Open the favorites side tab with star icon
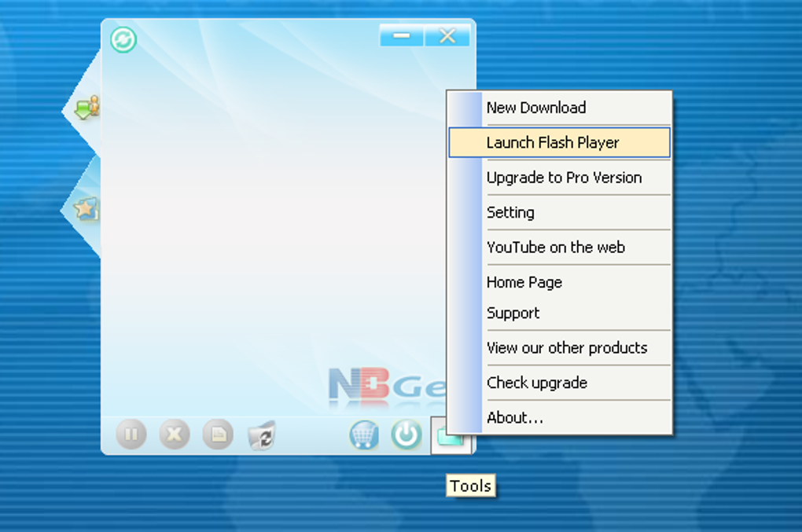The image size is (802, 532). click(86, 209)
